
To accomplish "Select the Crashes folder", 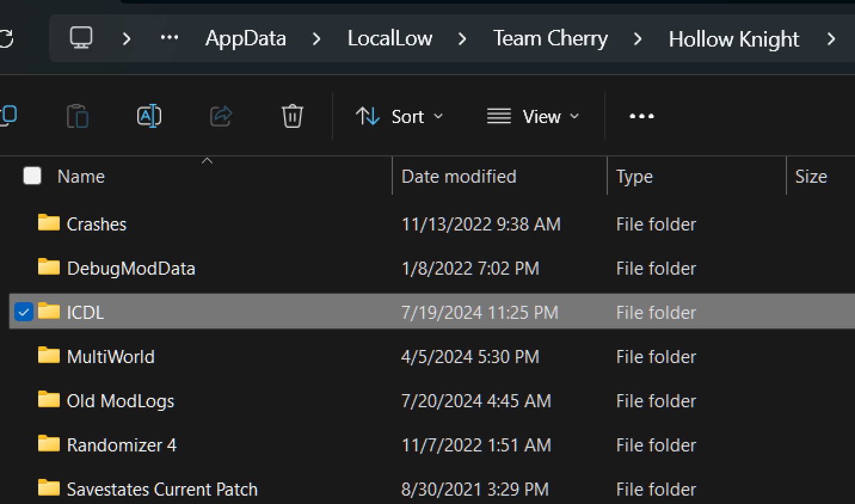I will [x=97, y=224].
